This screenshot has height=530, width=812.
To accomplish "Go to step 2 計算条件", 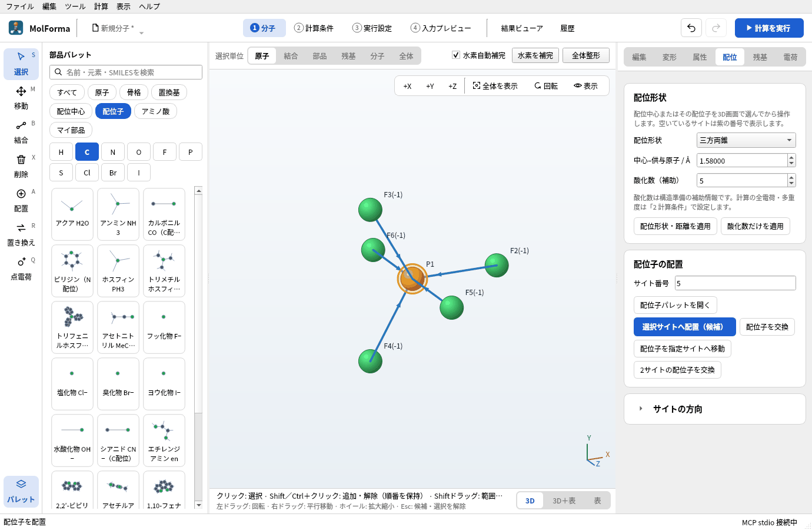I will pyautogui.click(x=314, y=28).
